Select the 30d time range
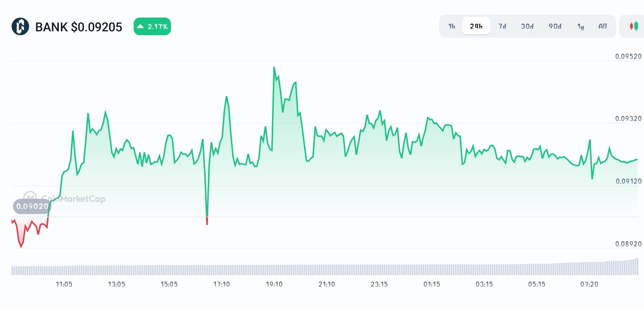Viewport: 644px width, 309px height. 527,26
